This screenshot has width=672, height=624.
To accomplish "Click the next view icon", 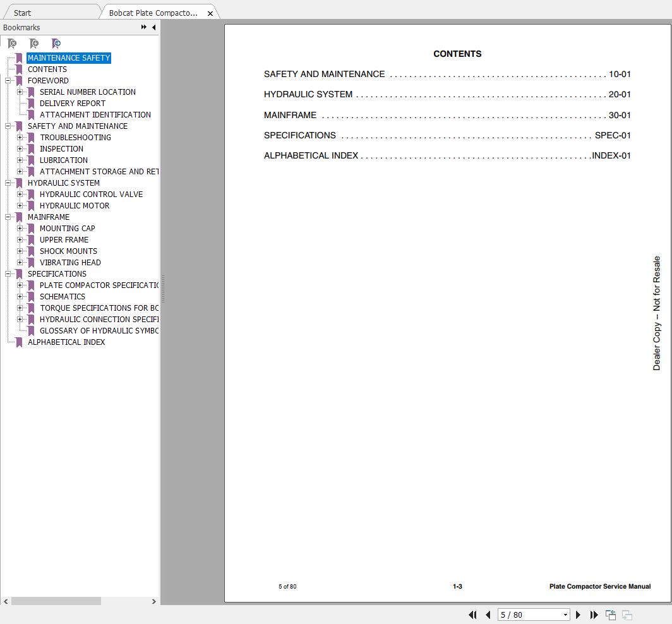I will coord(627,615).
